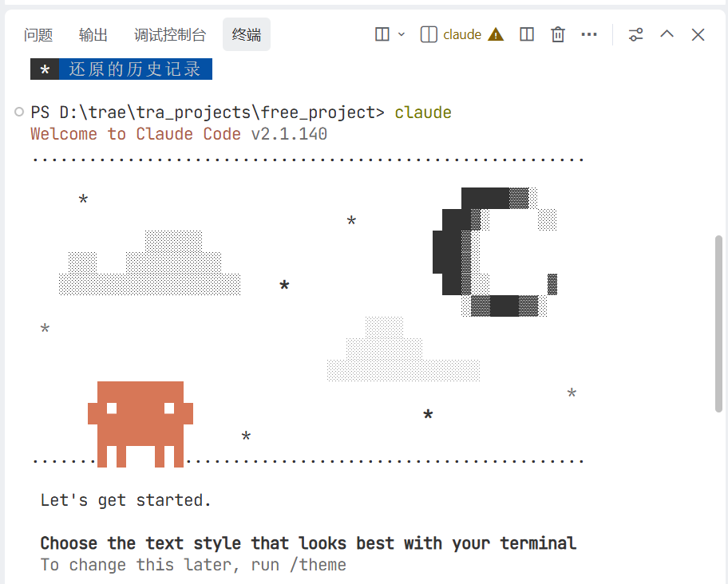Click the orange Claude mascot pixel art
Viewport: 728px width, 584px height.
click(x=140, y=424)
